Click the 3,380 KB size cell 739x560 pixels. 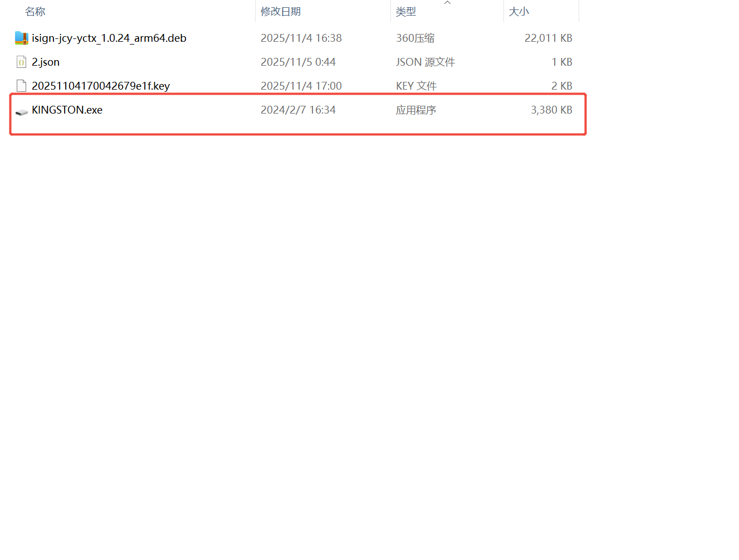(x=551, y=110)
